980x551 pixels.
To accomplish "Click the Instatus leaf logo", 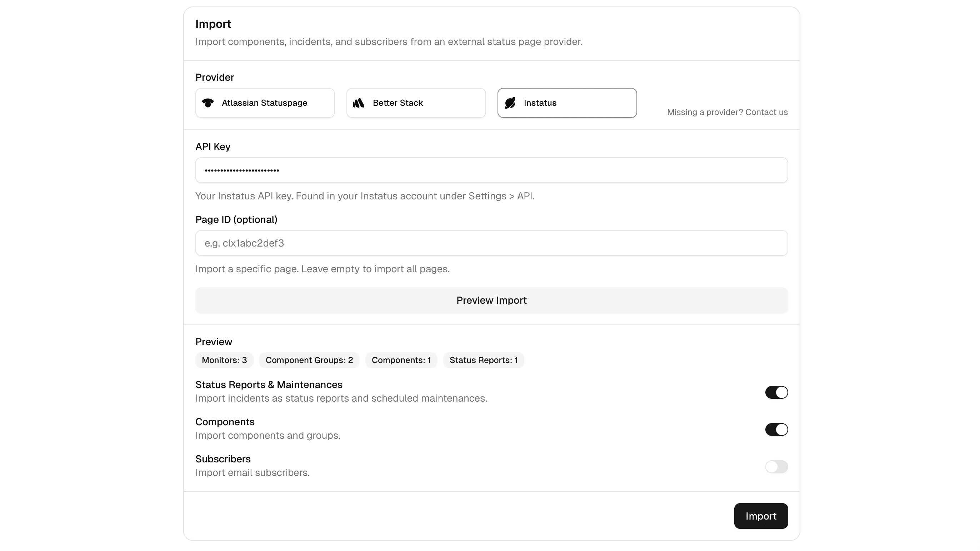I will (x=510, y=102).
